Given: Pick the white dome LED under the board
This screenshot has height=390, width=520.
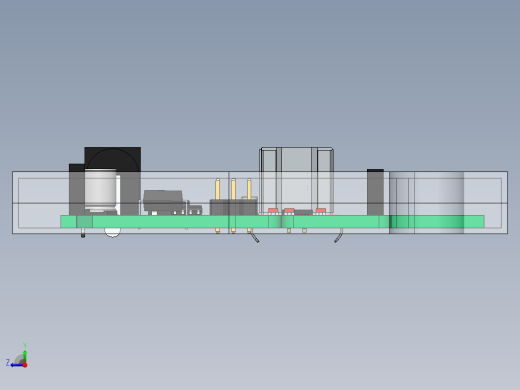Looking at the screenshot, I should [112, 232].
